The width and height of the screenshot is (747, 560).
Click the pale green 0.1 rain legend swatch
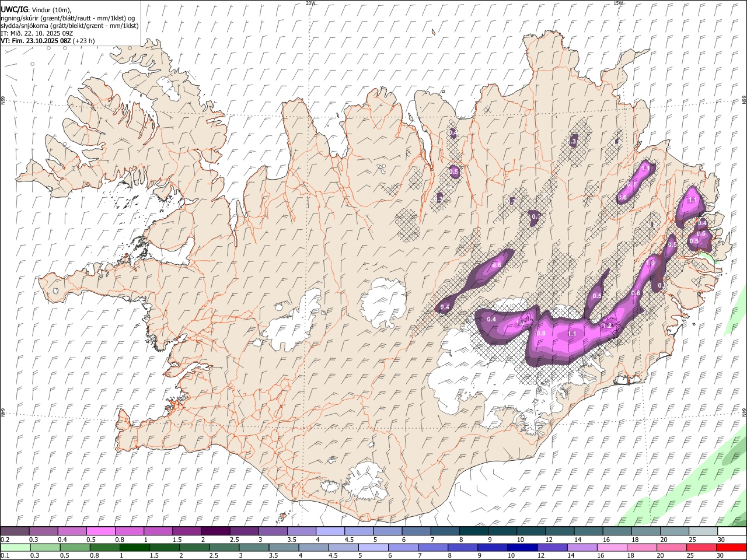point(15,548)
